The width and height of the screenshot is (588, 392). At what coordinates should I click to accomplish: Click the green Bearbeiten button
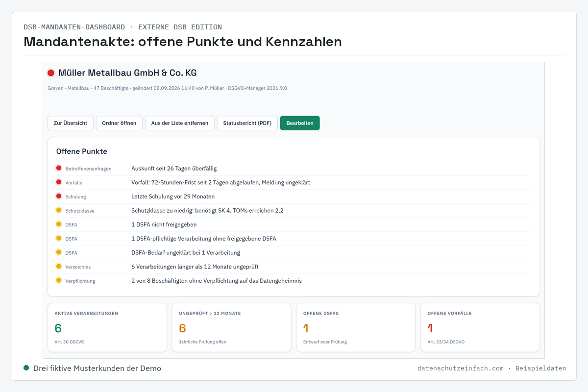(300, 123)
